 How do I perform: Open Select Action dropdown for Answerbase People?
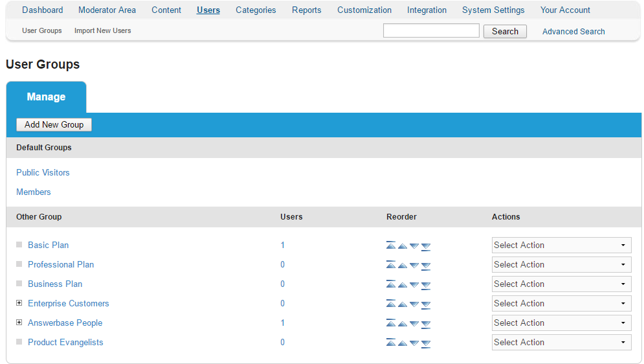pos(561,323)
